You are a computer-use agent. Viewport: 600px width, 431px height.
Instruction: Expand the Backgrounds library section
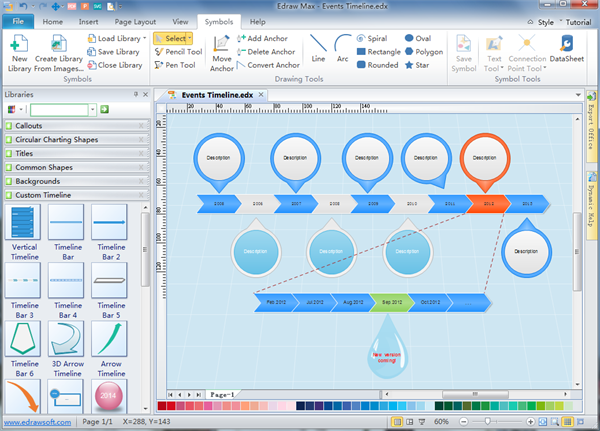pos(75,181)
